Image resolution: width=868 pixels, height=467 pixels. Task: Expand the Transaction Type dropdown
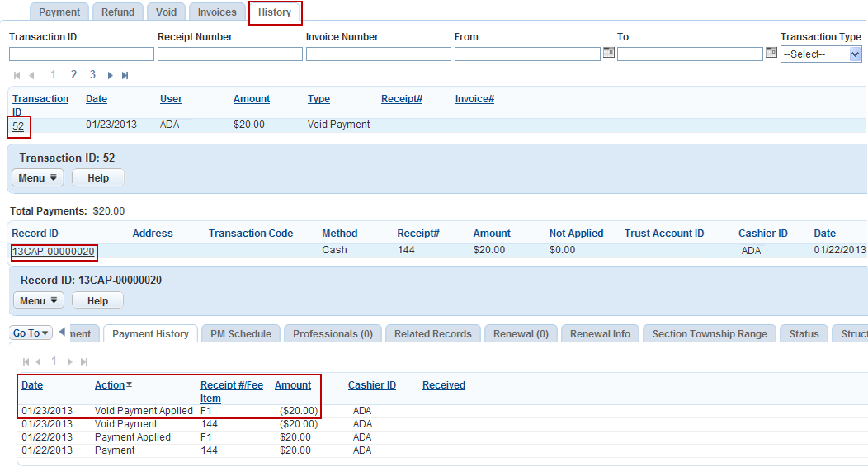[x=855, y=54]
